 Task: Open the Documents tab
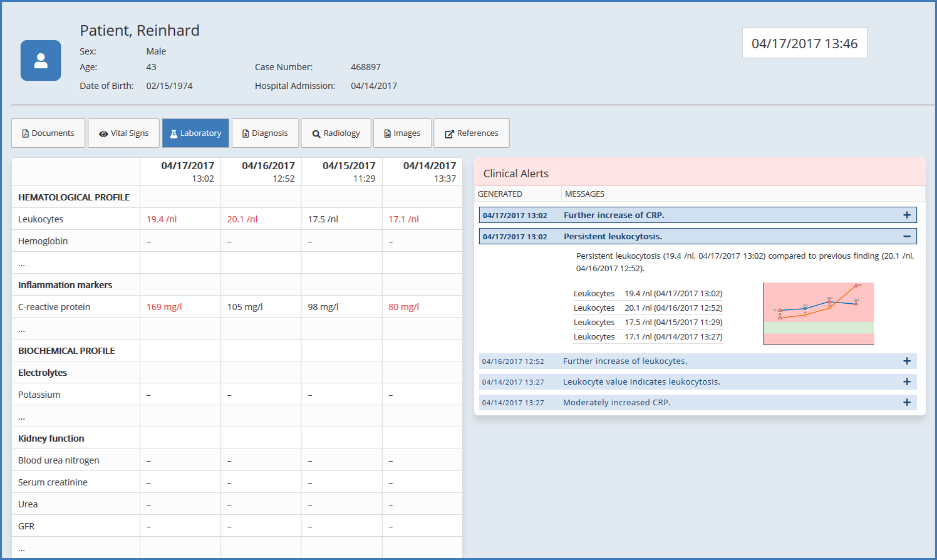point(48,133)
